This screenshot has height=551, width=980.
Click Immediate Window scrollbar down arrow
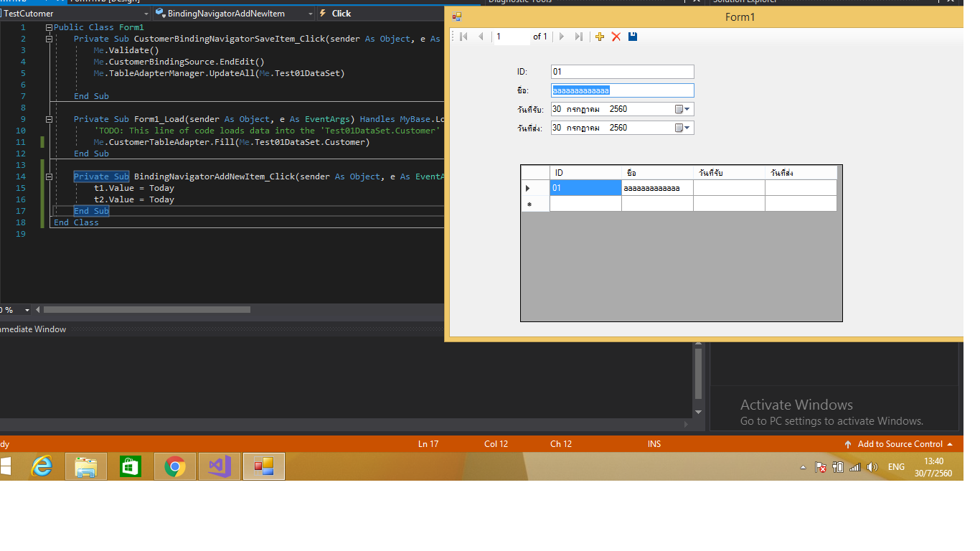(698, 413)
